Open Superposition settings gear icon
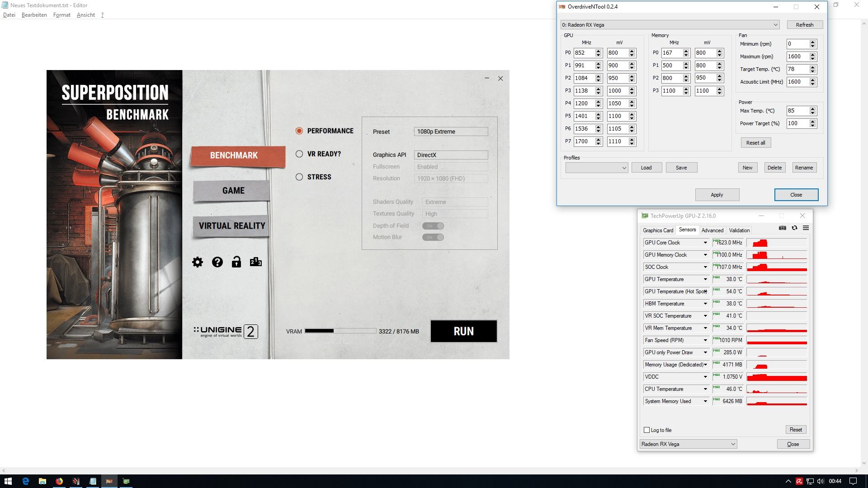868x488 pixels. point(198,262)
